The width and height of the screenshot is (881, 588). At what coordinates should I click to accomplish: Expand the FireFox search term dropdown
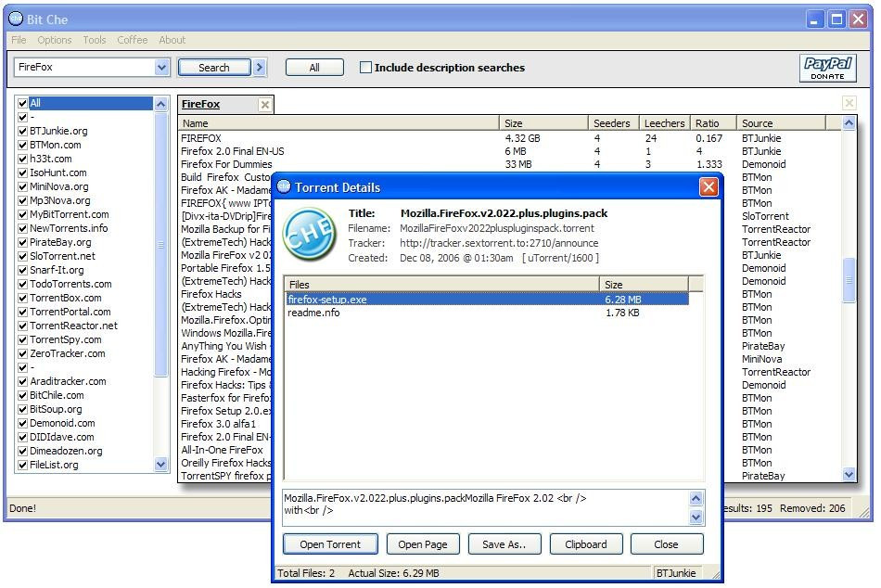162,68
